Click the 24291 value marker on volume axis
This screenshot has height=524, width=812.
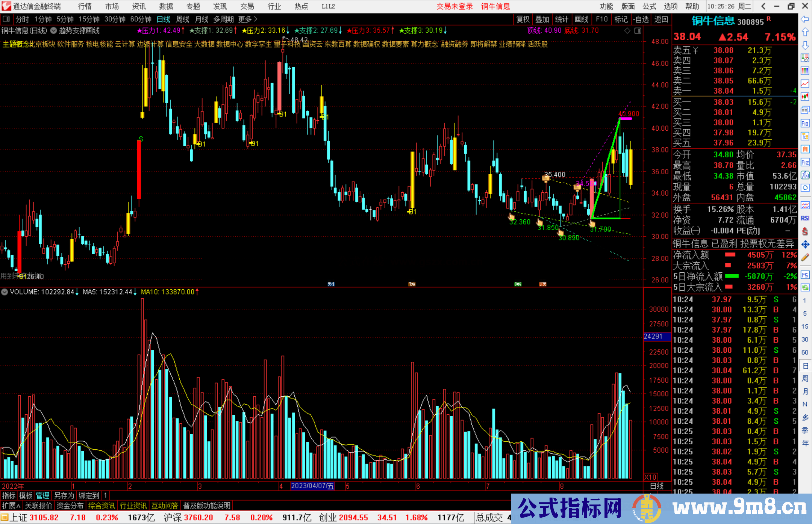(x=657, y=337)
